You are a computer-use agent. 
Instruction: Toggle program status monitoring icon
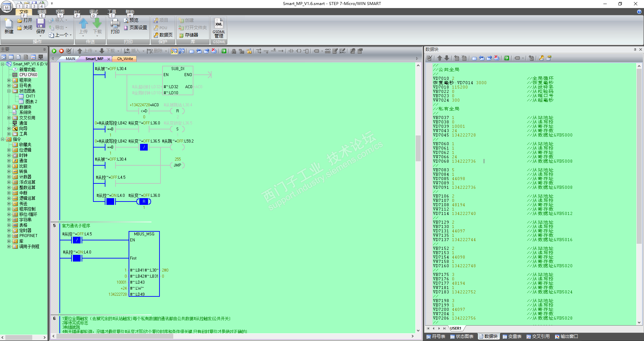pos(174,51)
